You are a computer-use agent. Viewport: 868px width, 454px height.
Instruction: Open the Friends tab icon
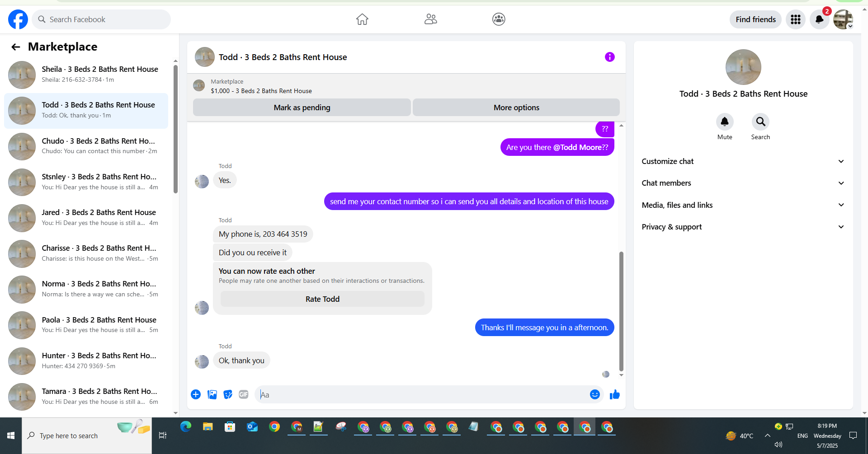point(430,19)
